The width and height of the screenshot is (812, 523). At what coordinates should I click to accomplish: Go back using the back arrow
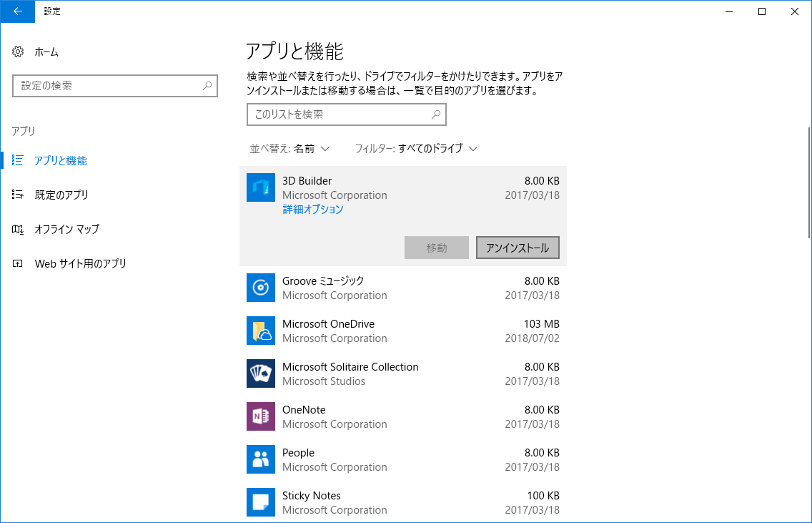[x=18, y=11]
